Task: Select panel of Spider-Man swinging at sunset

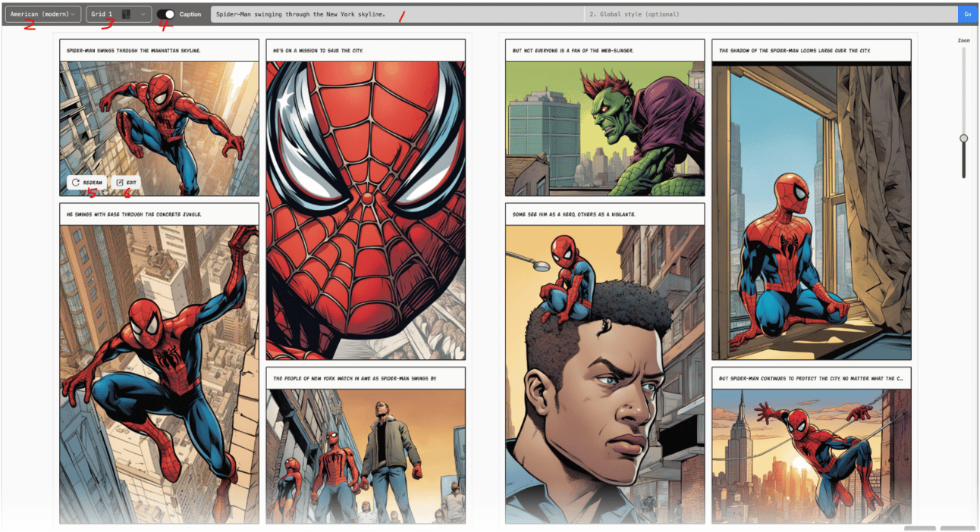Action: click(811, 456)
